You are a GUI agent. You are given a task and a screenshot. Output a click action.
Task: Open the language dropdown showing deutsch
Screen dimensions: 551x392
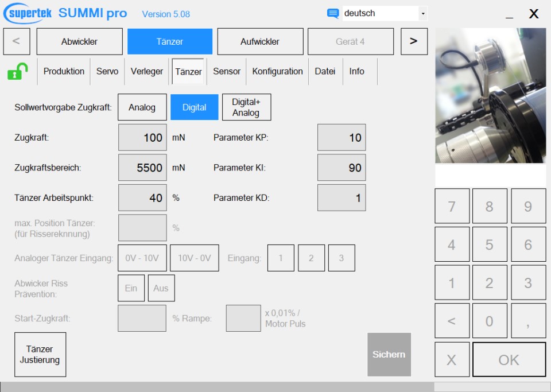coord(385,13)
